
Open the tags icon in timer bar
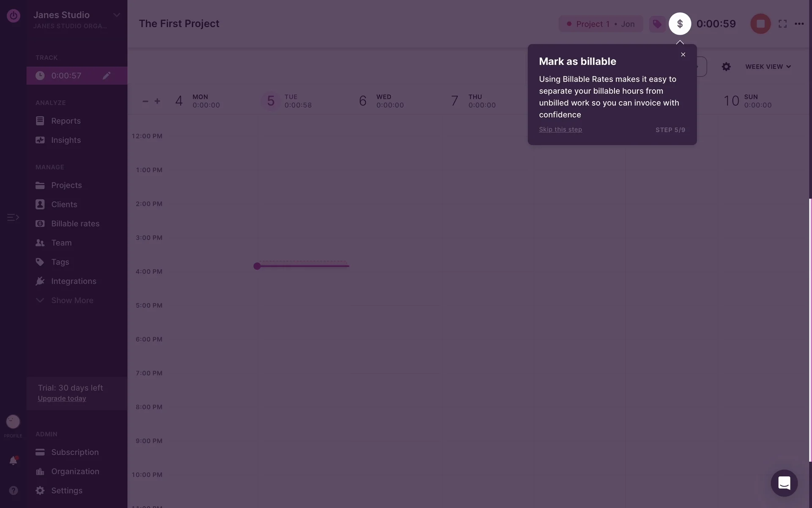click(657, 24)
